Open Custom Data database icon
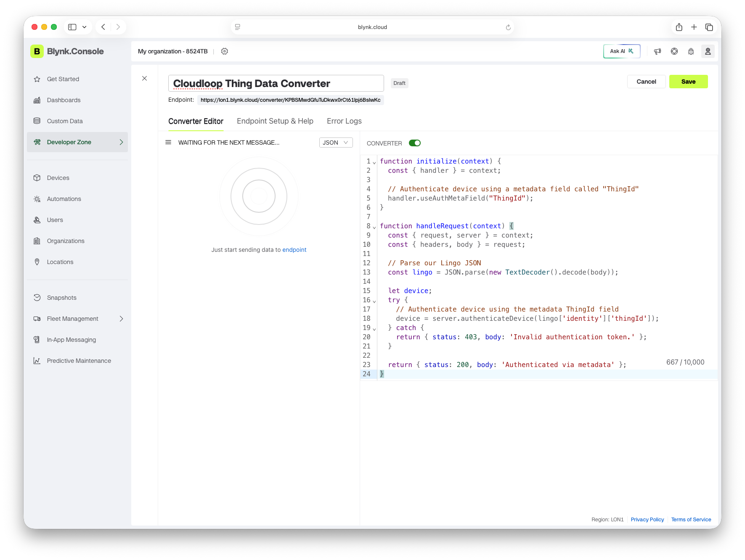Viewport: 745px width, 560px height. click(x=37, y=121)
